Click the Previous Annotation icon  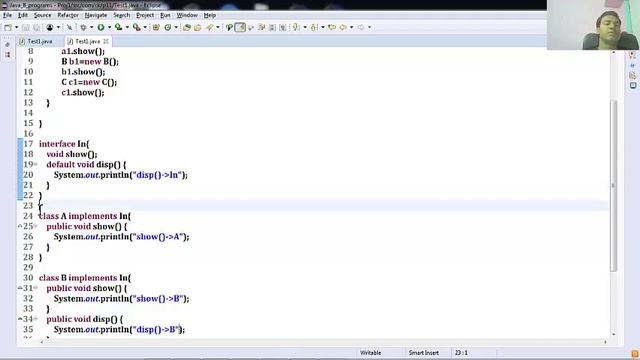click(314, 27)
